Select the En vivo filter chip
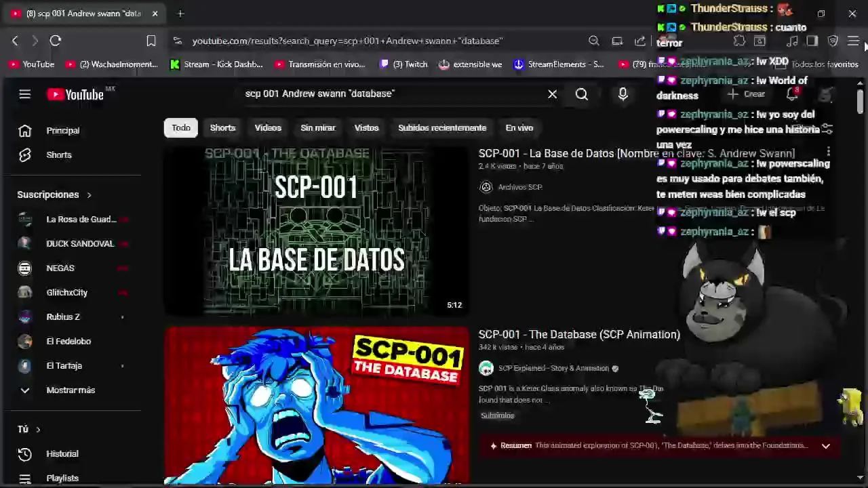Viewport: 868px width, 488px height. (x=519, y=127)
